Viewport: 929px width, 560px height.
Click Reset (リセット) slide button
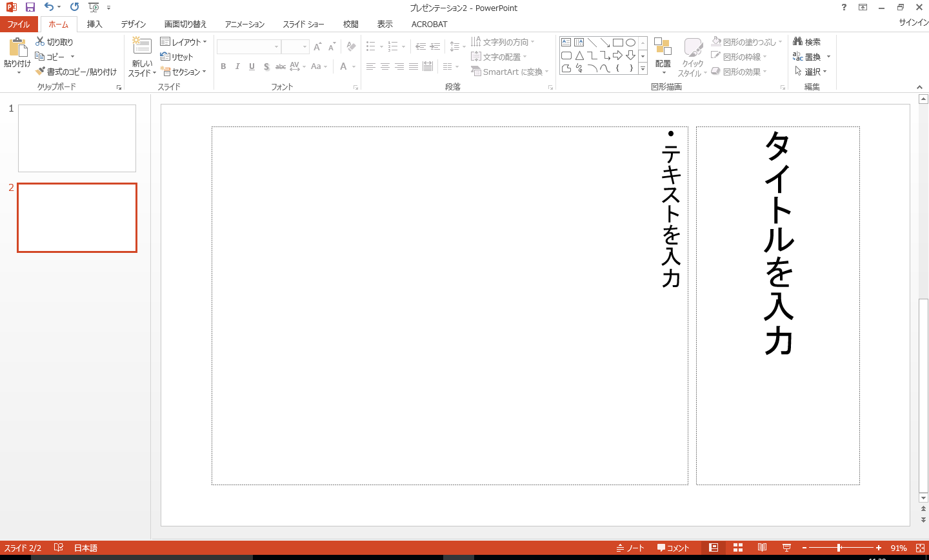pyautogui.click(x=177, y=57)
